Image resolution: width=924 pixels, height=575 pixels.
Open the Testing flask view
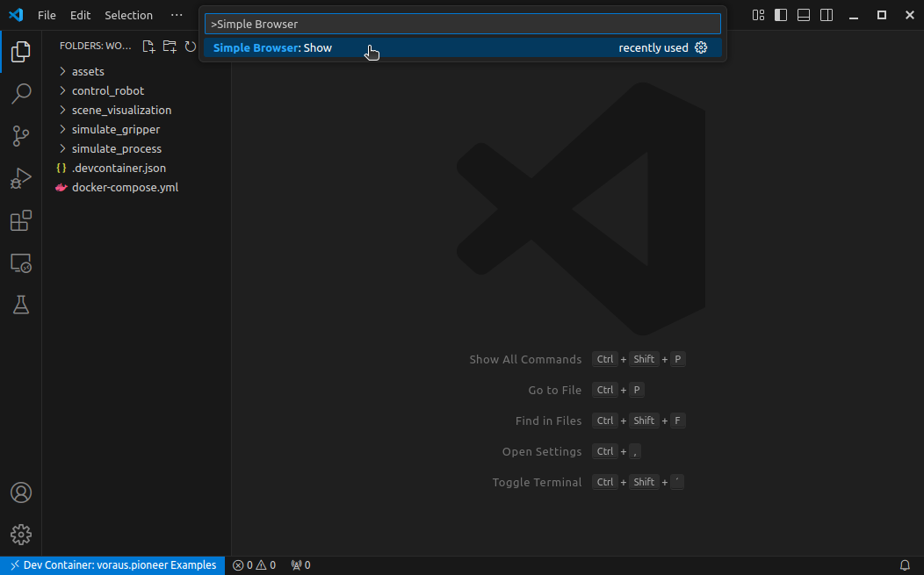coord(20,305)
